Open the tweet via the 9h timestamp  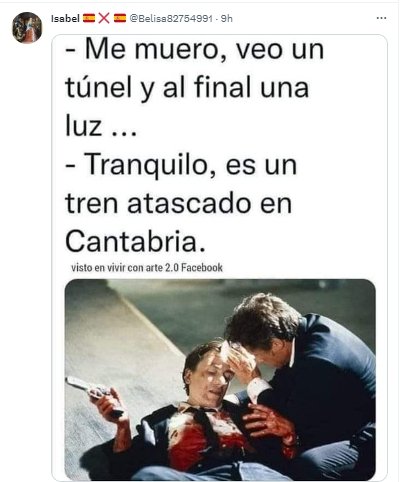227,18
